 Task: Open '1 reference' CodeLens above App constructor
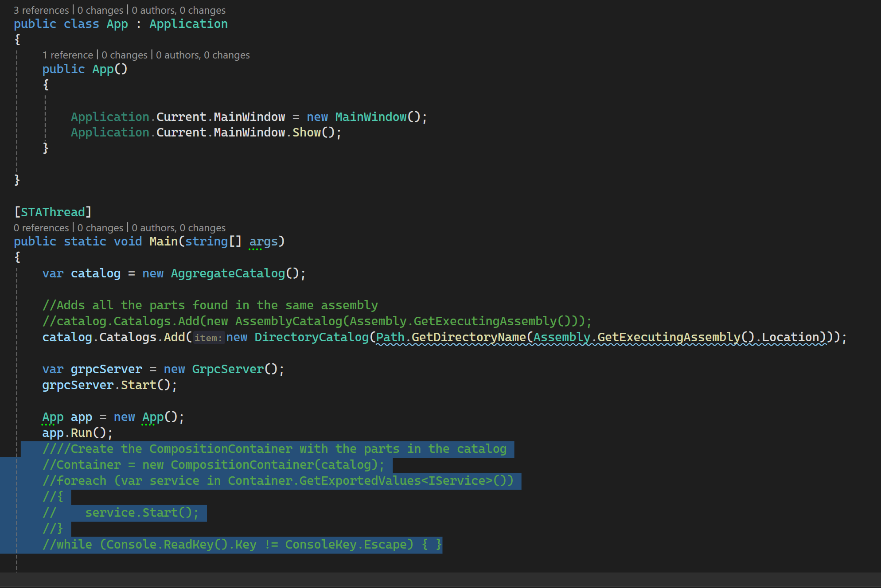(x=67, y=55)
